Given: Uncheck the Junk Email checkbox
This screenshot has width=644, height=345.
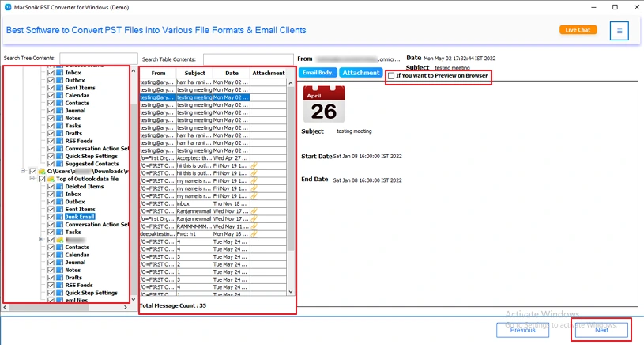Looking at the screenshot, I should [51, 217].
